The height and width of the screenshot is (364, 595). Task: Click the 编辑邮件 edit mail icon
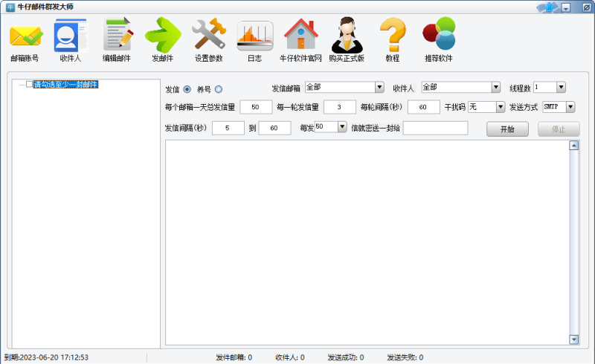coord(117,36)
